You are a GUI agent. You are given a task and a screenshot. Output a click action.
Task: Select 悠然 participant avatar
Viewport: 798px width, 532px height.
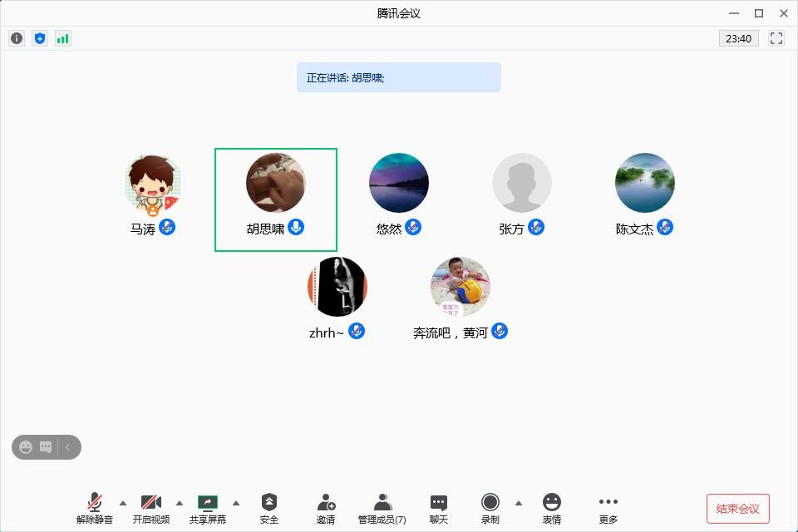coord(399,183)
